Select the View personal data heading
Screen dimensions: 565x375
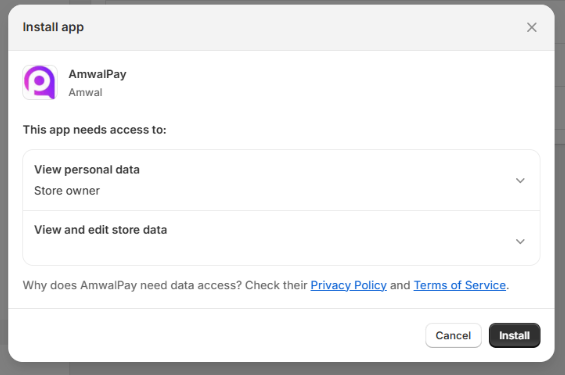click(x=87, y=170)
